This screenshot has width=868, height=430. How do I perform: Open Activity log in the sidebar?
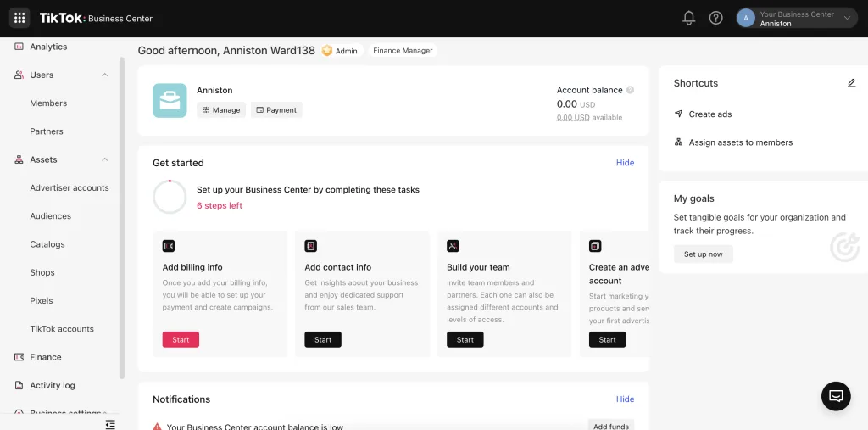pyautogui.click(x=53, y=385)
